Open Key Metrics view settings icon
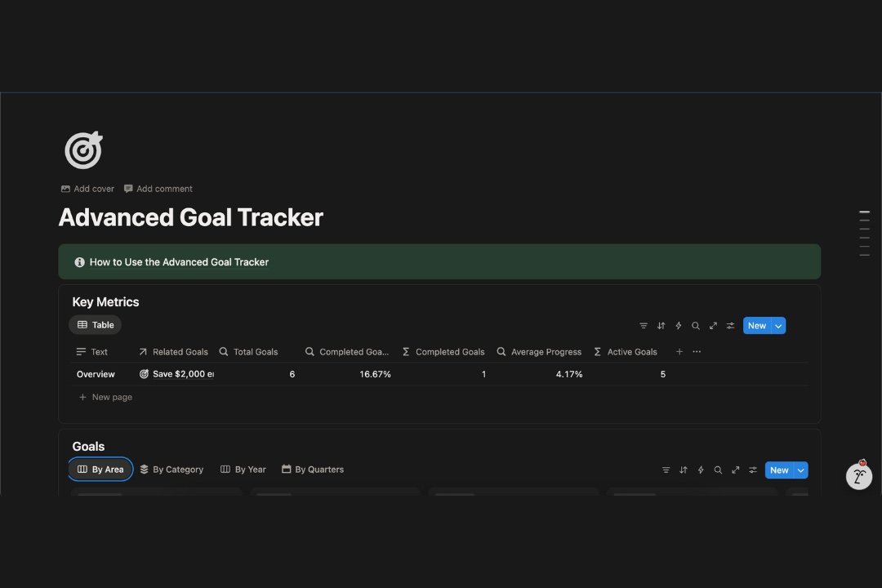Image resolution: width=882 pixels, height=588 pixels. pyautogui.click(x=731, y=326)
